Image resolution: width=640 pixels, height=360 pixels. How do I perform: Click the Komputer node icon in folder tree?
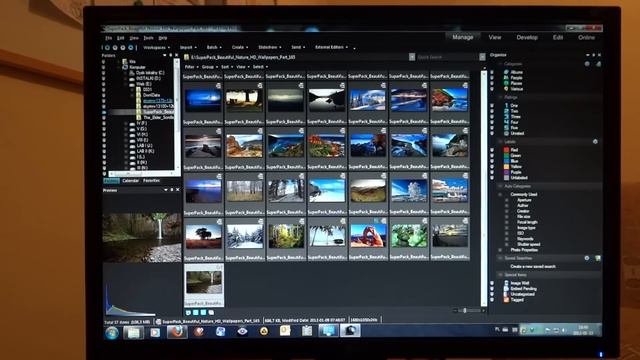tap(124, 67)
